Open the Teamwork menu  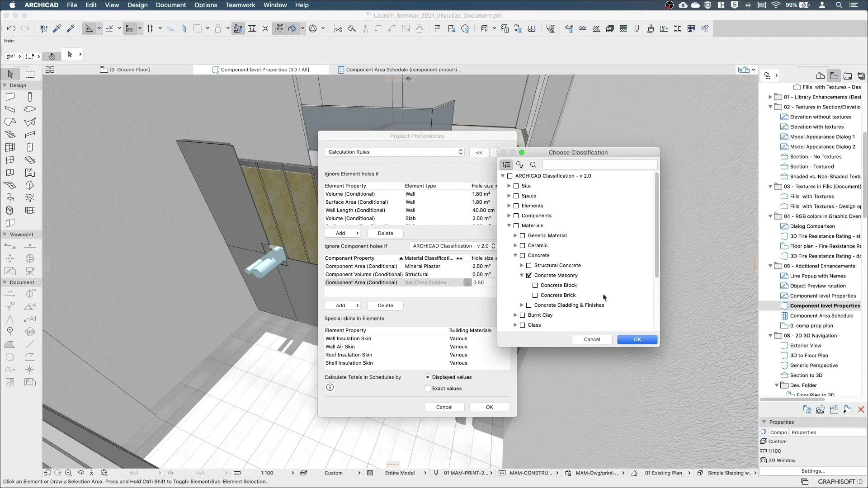[x=241, y=5]
